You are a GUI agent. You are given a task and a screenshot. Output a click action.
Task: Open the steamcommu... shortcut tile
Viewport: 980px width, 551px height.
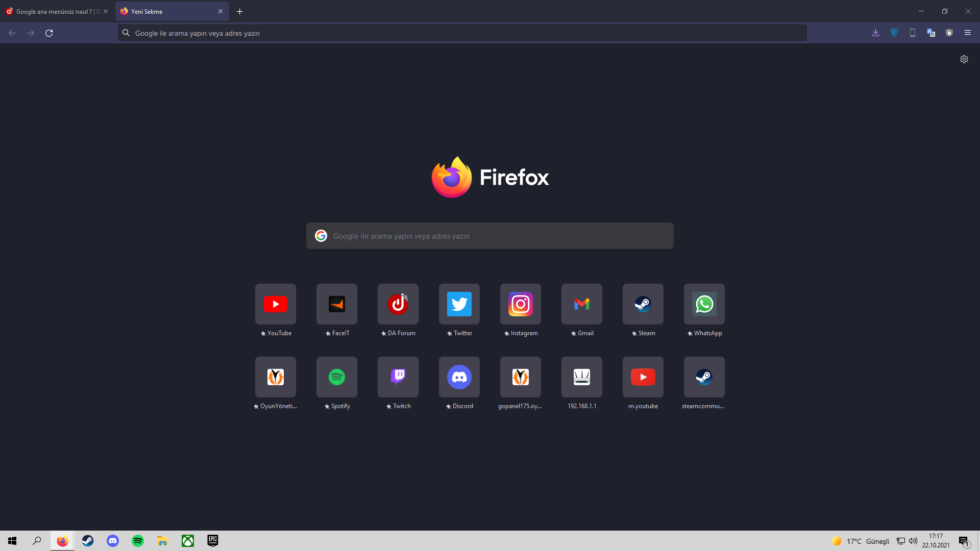(x=704, y=377)
